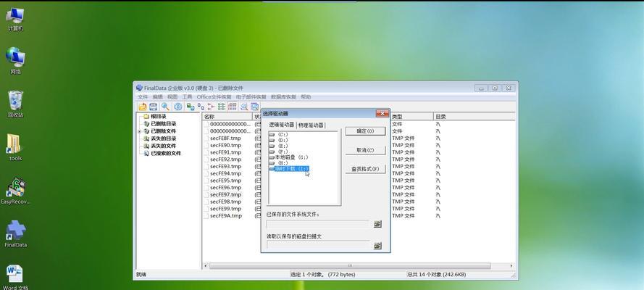Confirm with the 确定(O) button
Image resolution: width=644 pixels, height=290 pixels.
(x=365, y=131)
